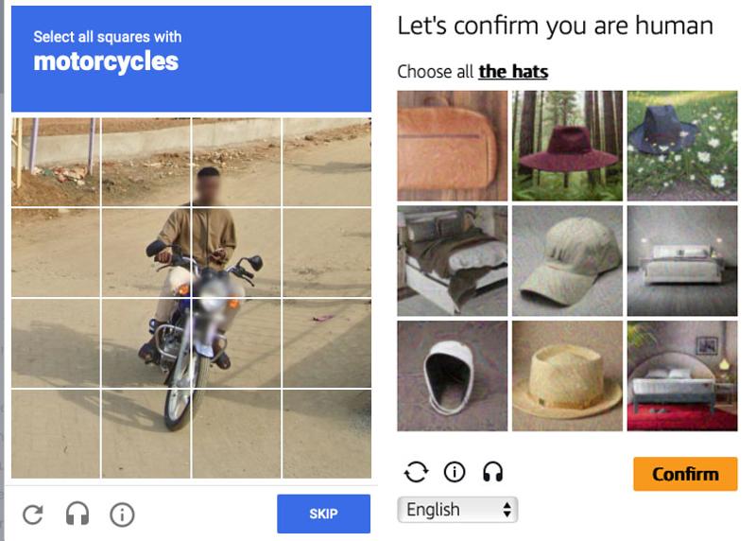The width and height of the screenshot is (756, 541).
Task: Select the brown leather bag image
Action: tap(453, 146)
